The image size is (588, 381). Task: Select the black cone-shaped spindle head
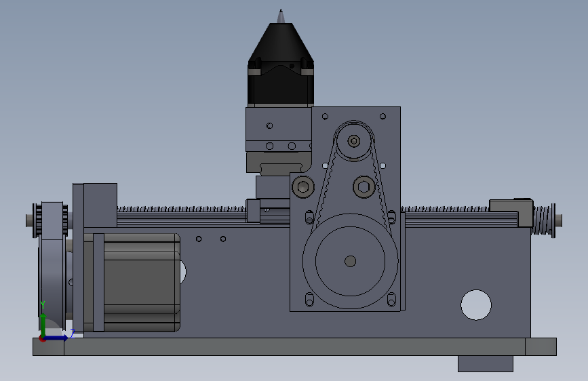point(281,42)
